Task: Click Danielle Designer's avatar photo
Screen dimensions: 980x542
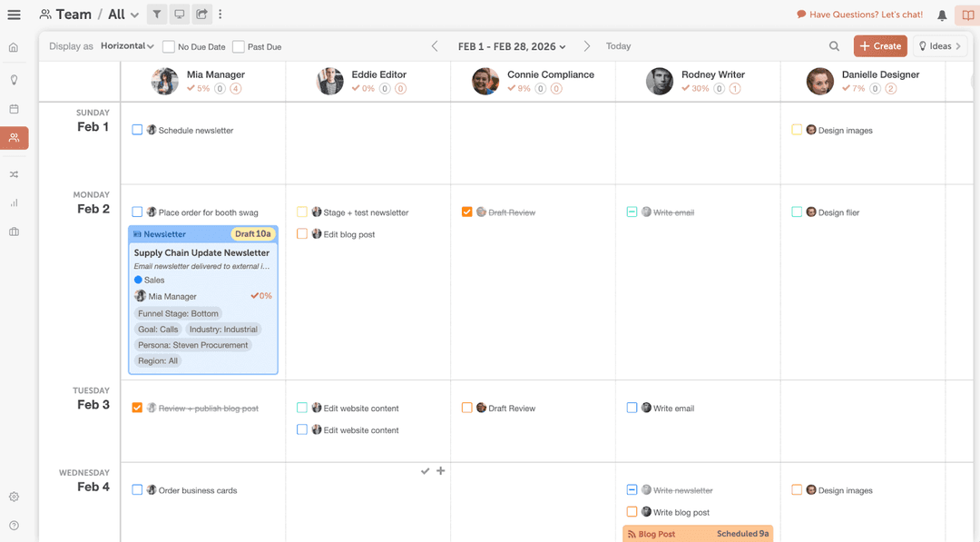Action: [x=820, y=82]
